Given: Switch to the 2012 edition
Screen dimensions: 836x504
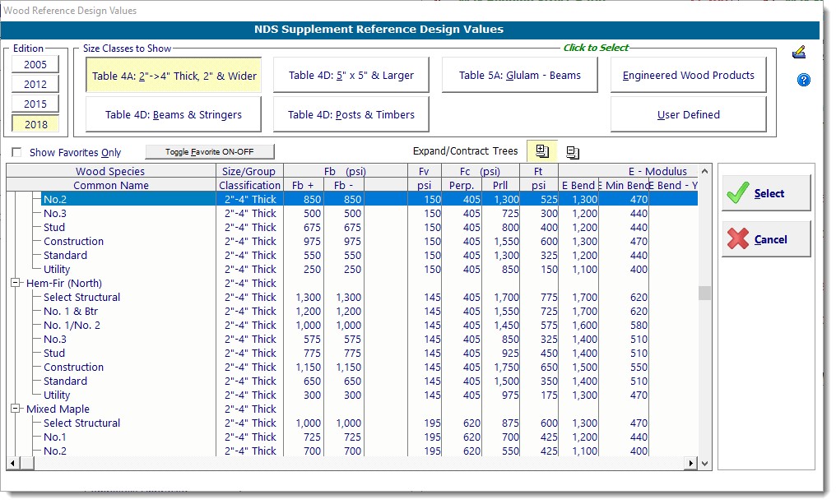Looking at the screenshot, I should [35, 84].
